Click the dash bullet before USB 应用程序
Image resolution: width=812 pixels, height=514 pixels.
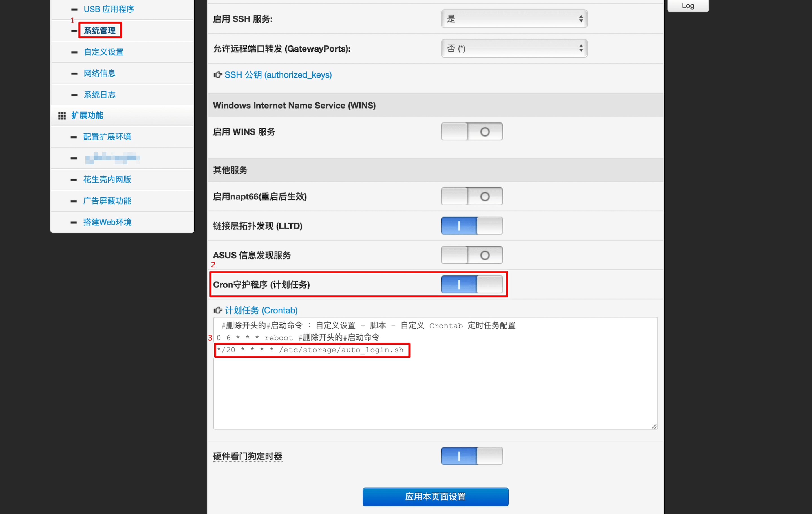pos(74,9)
